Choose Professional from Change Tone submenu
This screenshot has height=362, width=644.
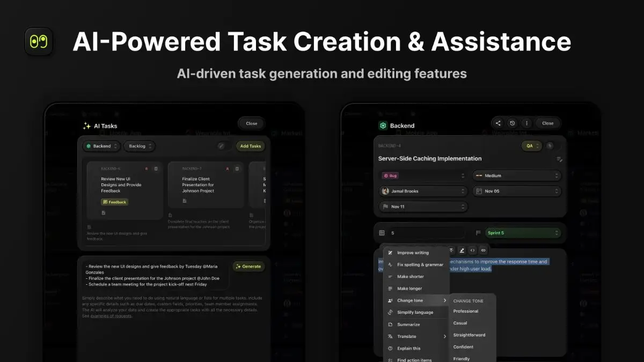click(465, 311)
